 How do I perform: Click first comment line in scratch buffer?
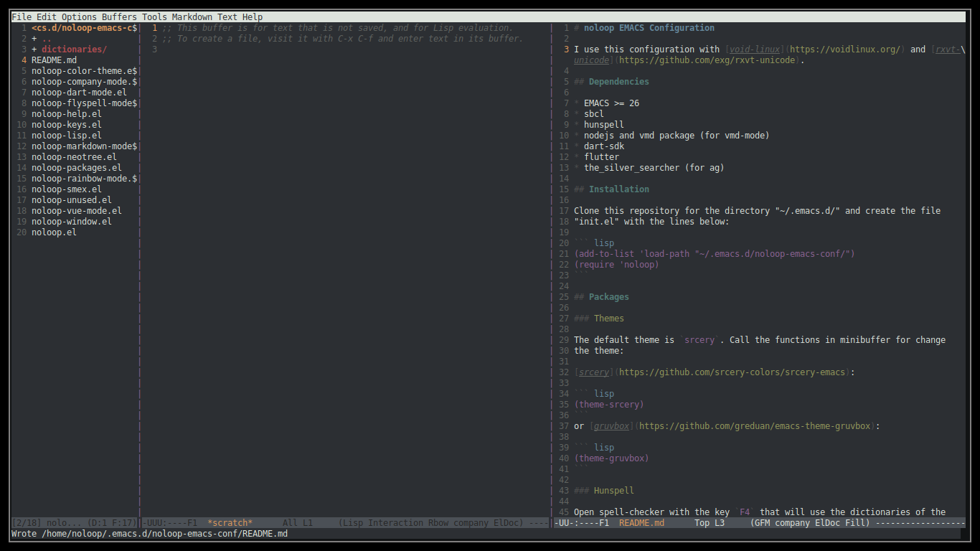click(x=337, y=28)
